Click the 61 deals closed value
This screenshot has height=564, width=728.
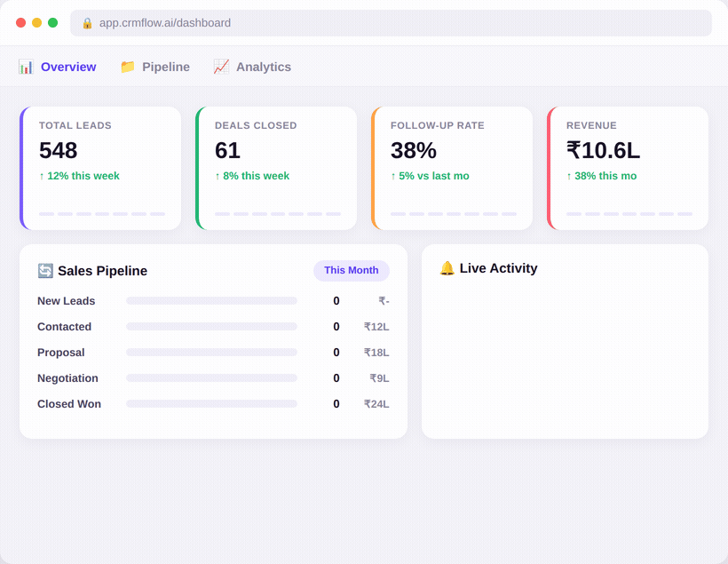coord(227,150)
